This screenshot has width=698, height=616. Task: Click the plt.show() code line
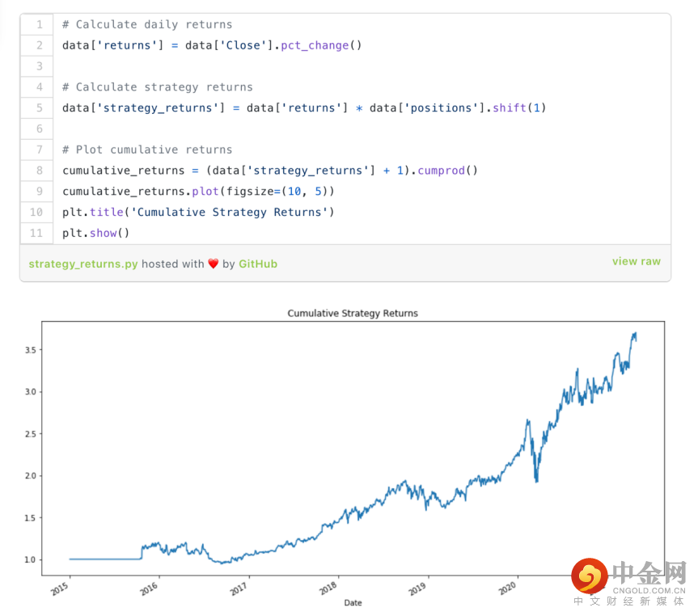click(95, 233)
